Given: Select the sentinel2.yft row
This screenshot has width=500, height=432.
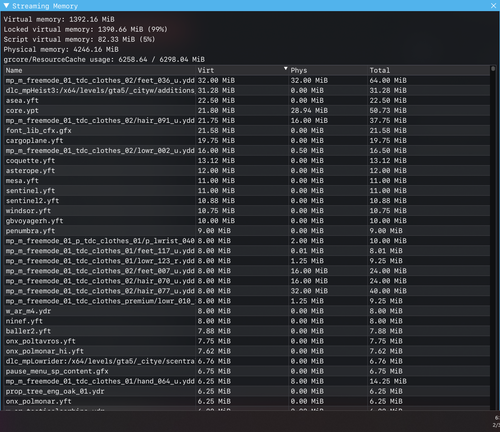Looking at the screenshot, I should 247,201.
